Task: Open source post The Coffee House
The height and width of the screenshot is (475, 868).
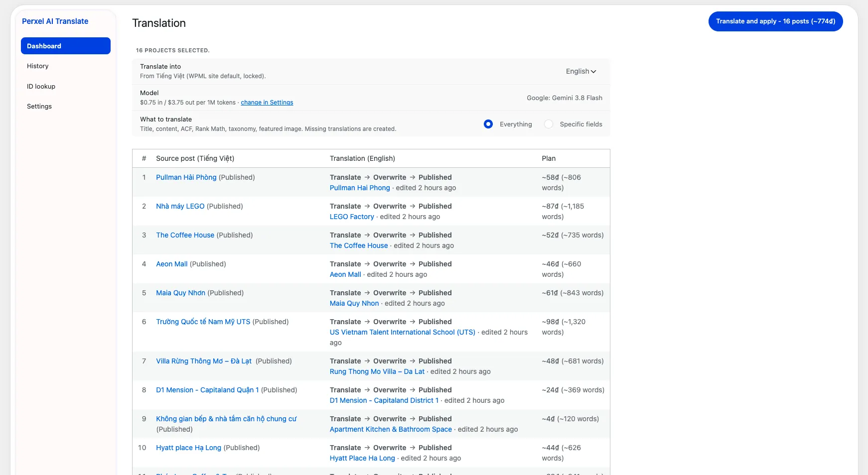Action: click(185, 235)
